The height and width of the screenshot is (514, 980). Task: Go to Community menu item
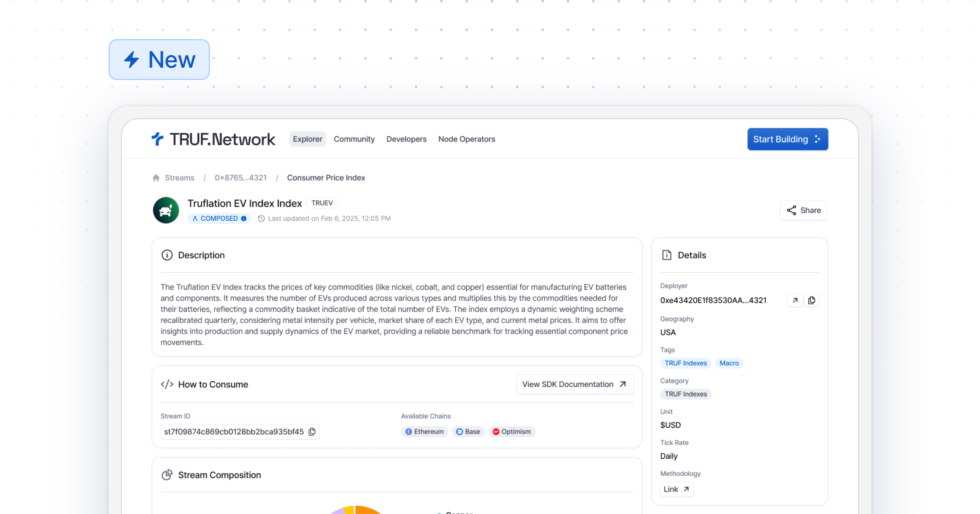pyautogui.click(x=354, y=139)
